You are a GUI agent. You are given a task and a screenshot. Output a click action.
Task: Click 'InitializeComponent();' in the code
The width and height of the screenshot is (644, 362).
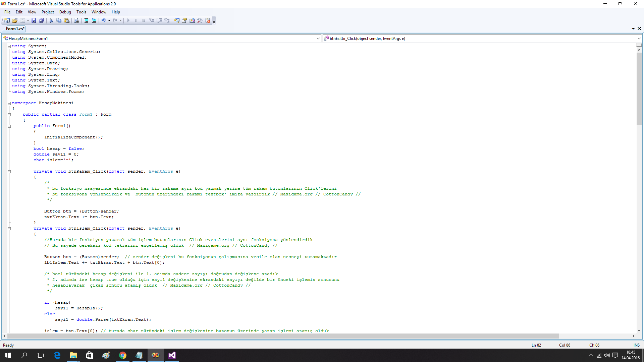coord(74,137)
